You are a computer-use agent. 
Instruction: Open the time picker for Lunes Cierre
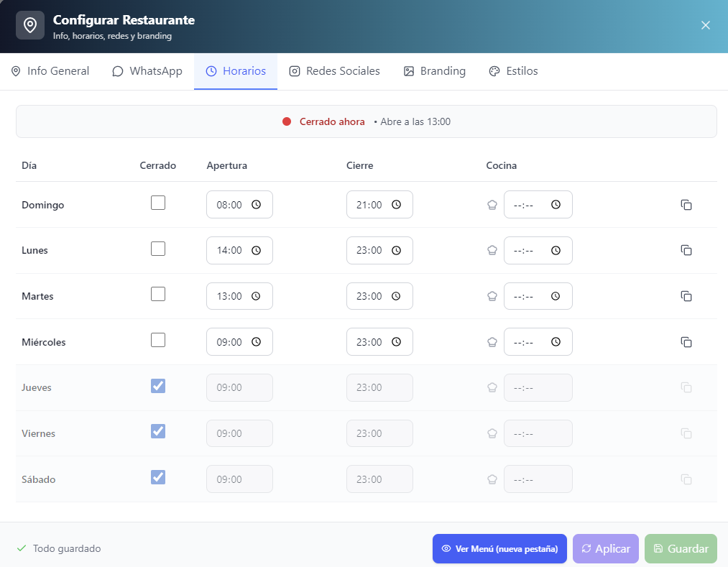tap(397, 250)
